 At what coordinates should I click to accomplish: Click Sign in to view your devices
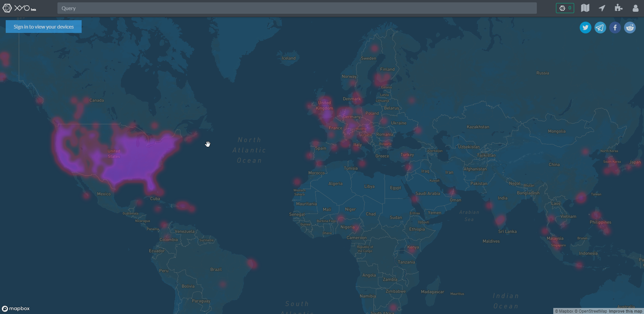coord(44,27)
